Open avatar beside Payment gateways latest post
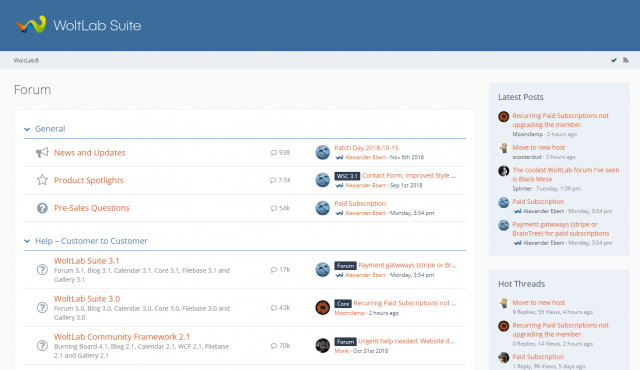 click(x=504, y=225)
